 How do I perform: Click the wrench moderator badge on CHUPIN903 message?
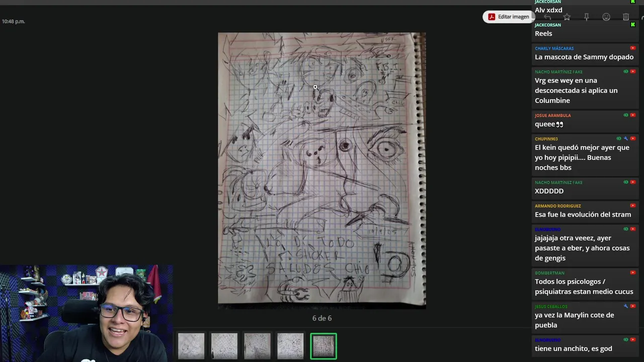[626, 139]
